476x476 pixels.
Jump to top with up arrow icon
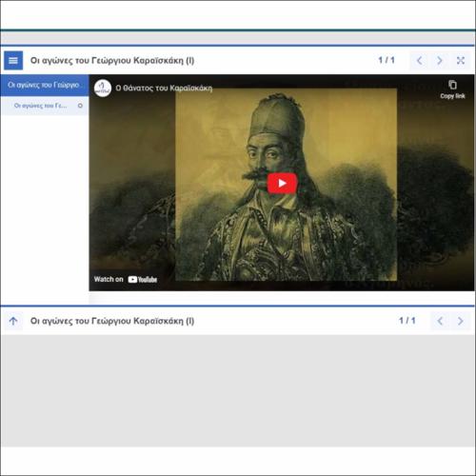pyautogui.click(x=13, y=321)
